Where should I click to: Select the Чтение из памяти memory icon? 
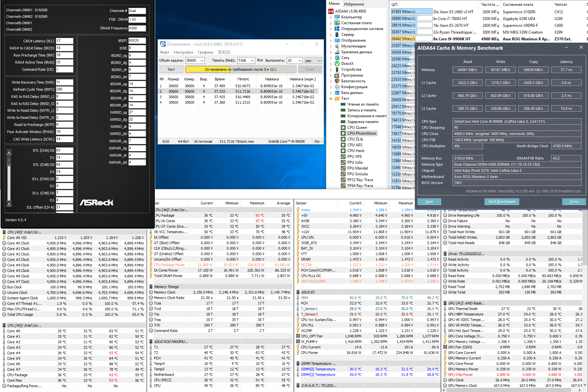click(343, 104)
